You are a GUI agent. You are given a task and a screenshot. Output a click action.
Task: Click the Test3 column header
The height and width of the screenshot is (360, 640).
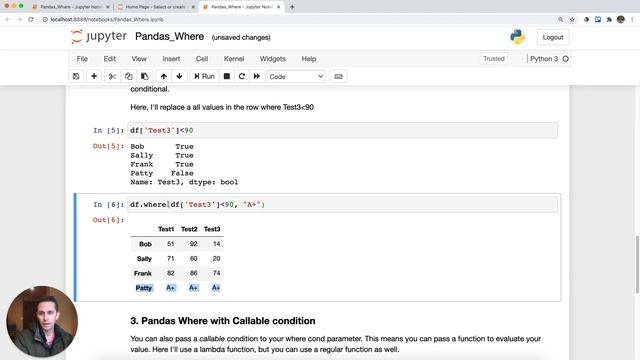point(212,229)
